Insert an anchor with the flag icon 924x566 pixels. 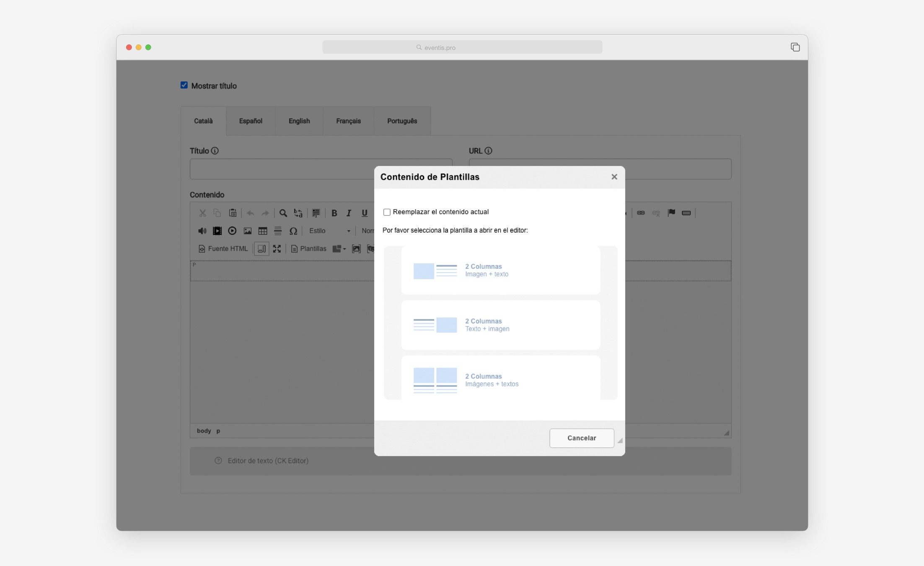coord(671,213)
